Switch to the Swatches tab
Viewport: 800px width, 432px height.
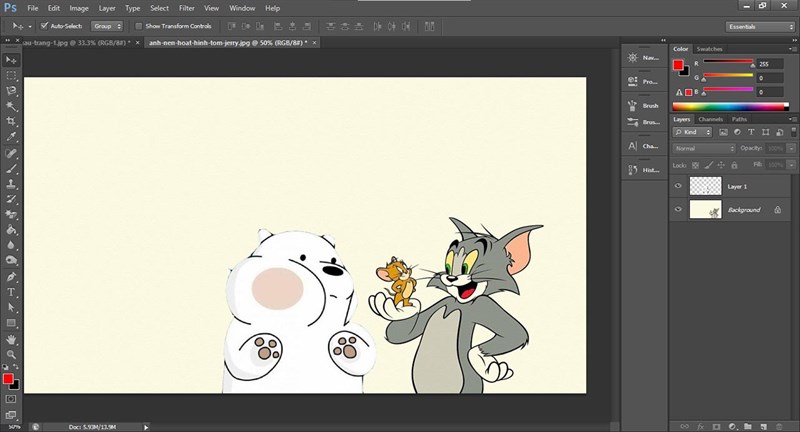pyautogui.click(x=710, y=49)
